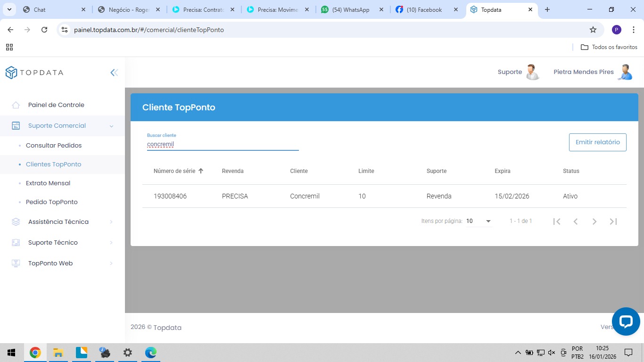Open the items per page dropdown

[479, 221]
